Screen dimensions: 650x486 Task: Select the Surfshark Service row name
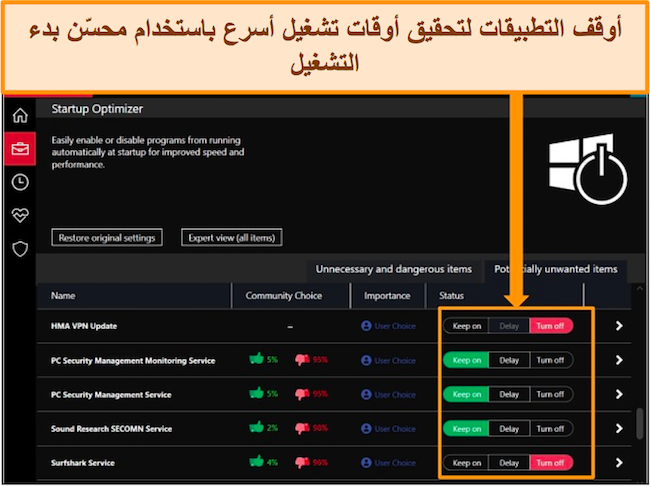[x=83, y=463]
